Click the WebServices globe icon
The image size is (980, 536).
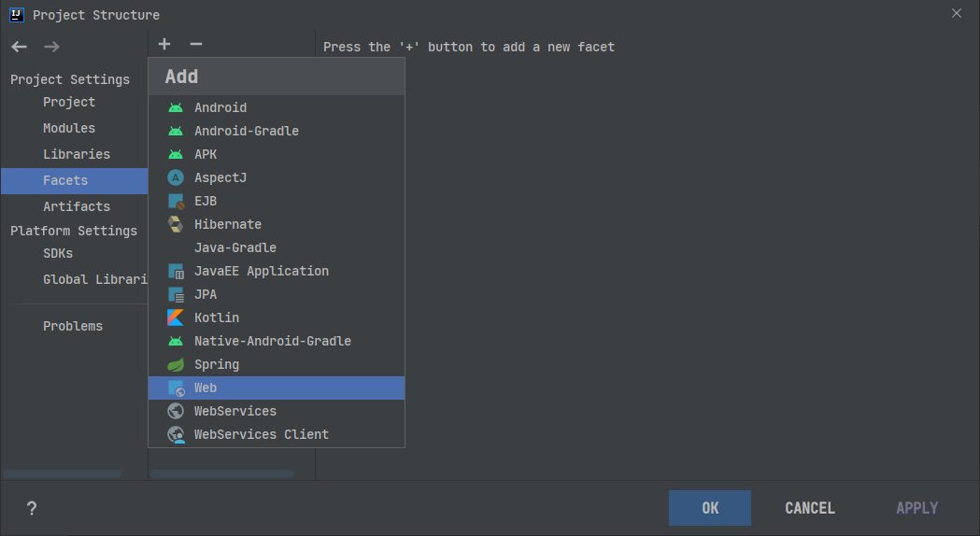176,411
